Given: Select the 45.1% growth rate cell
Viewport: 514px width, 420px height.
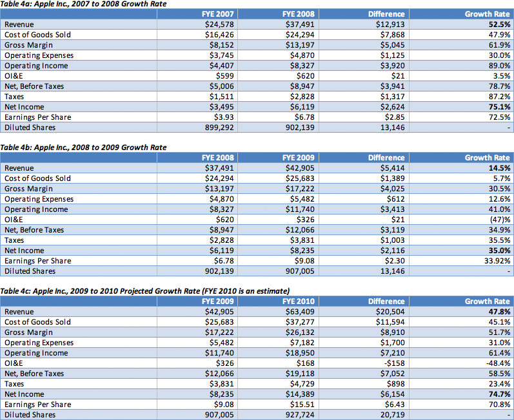Looking at the screenshot, I should [x=500, y=322].
